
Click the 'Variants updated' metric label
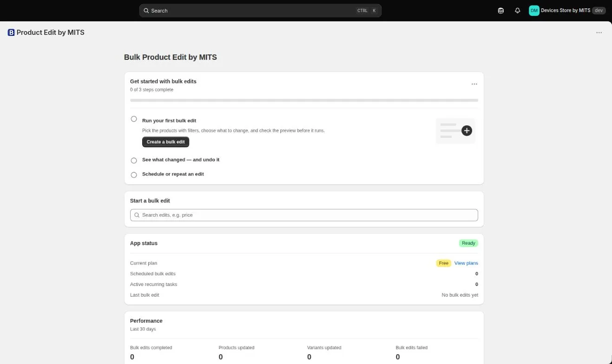tap(324, 348)
